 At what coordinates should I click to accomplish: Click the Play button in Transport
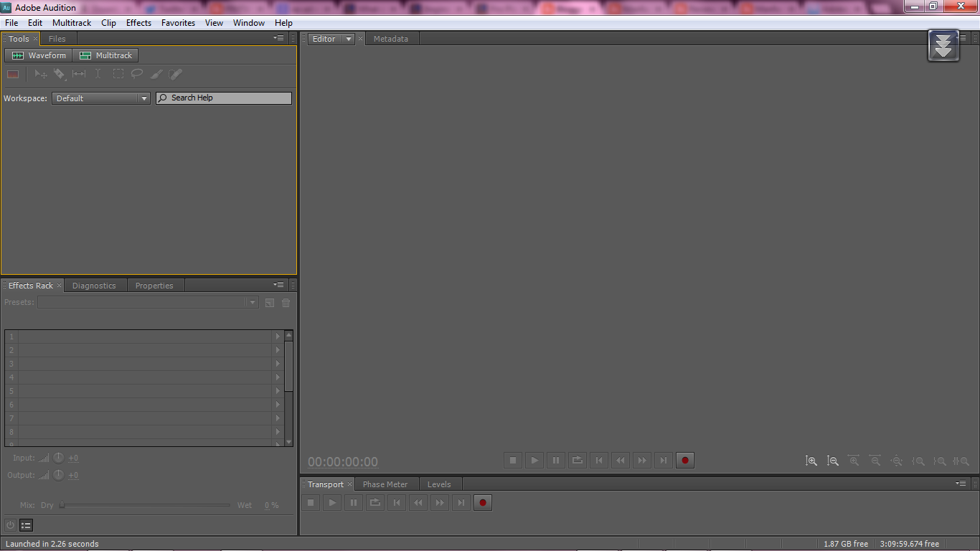pos(332,502)
